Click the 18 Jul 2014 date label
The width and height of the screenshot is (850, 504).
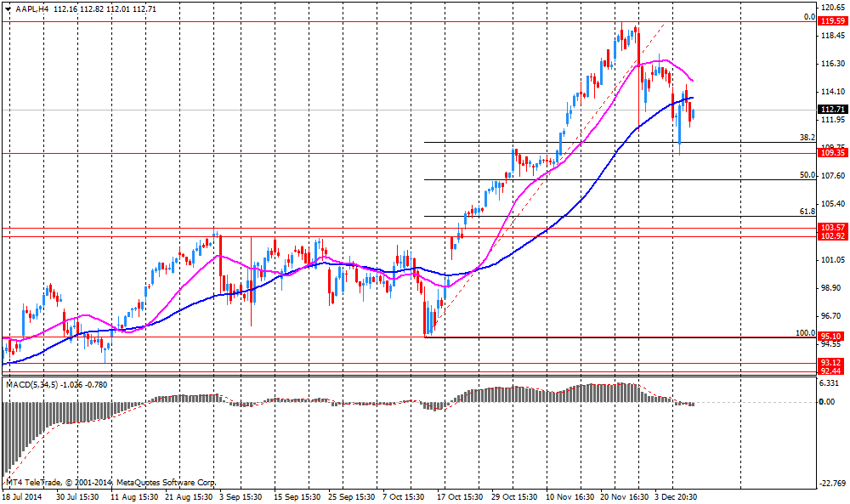pos(22,496)
